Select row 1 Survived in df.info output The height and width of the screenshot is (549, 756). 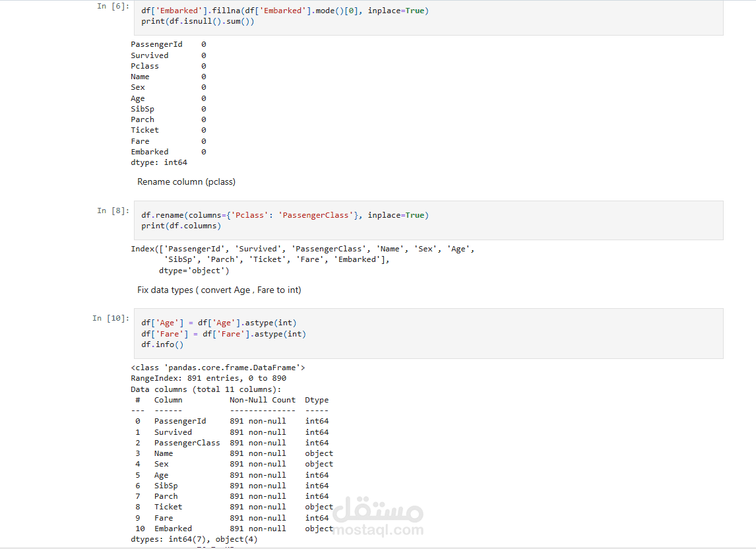(x=232, y=432)
